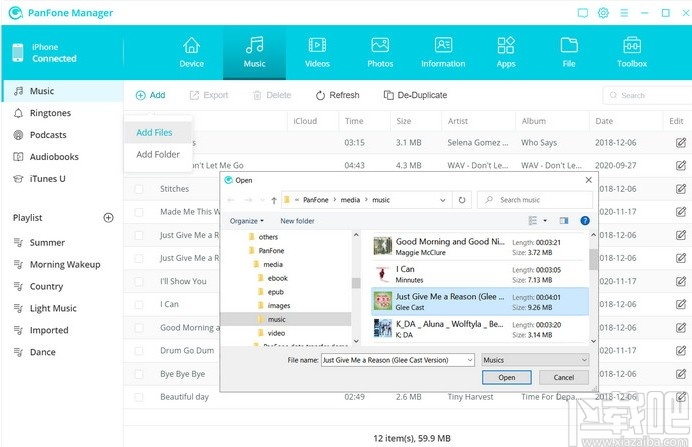This screenshot has height=447, width=692.
Task: Tick the Stitches checkbox
Action: pos(139,189)
